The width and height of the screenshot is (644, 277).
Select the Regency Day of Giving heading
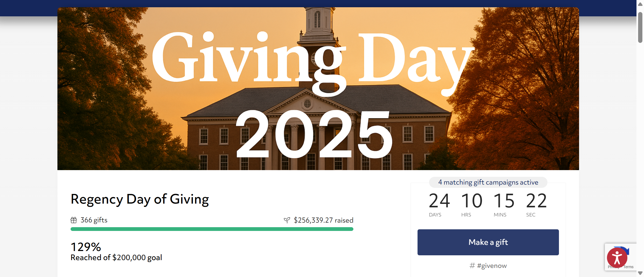click(140, 199)
